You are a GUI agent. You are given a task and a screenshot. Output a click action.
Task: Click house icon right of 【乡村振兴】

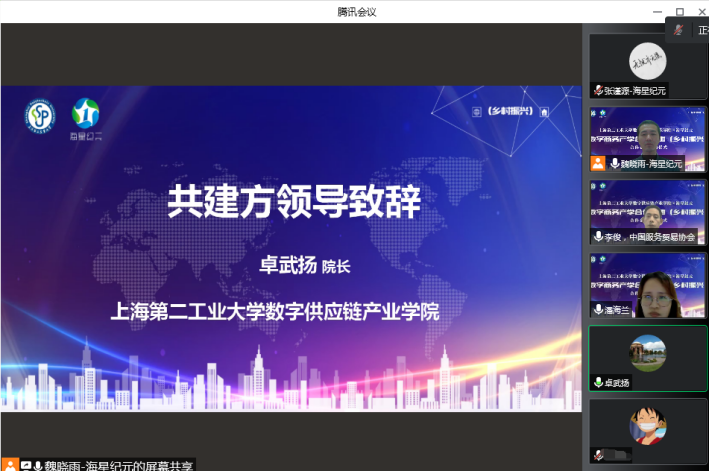pos(544,111)
